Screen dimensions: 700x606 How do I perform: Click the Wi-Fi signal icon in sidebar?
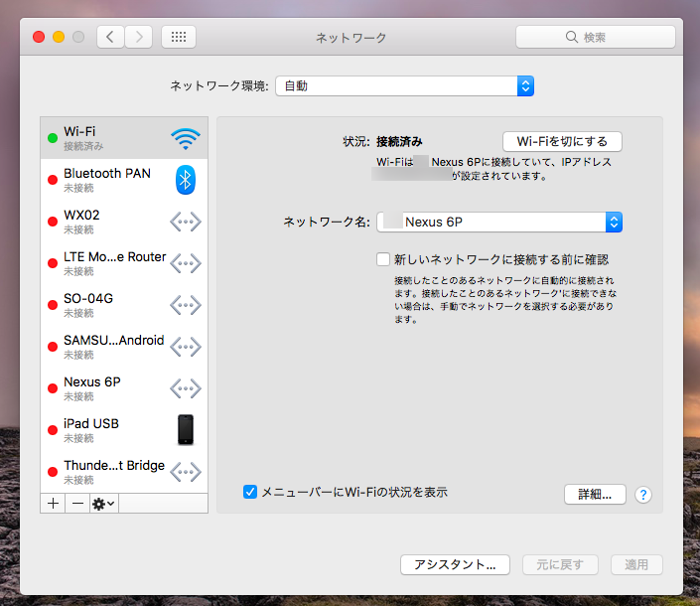185,138
